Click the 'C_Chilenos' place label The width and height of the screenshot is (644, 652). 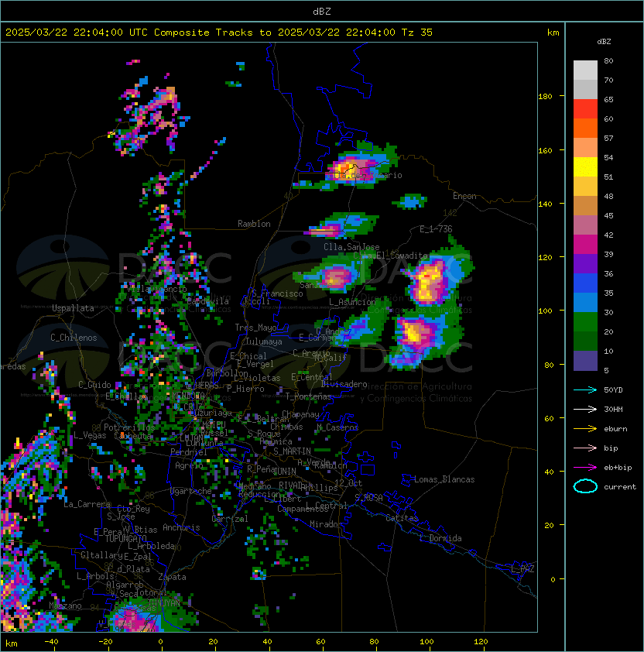click(x=74, y=338)
